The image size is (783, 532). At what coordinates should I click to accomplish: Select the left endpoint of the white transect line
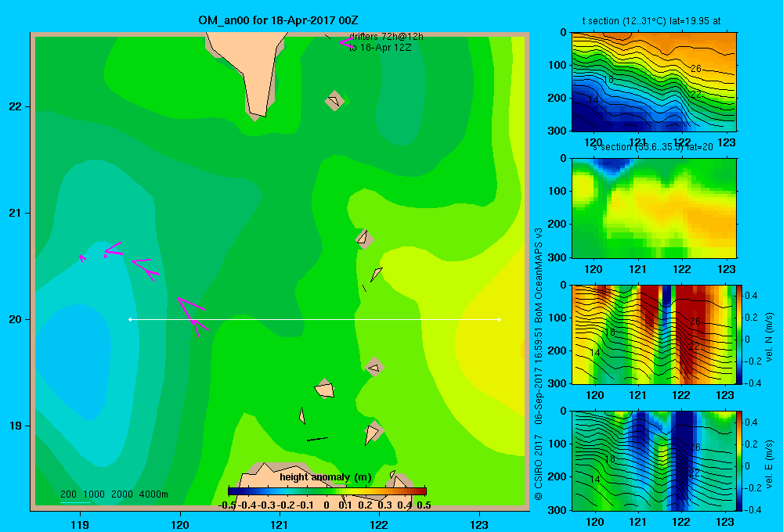coord(130,319)
